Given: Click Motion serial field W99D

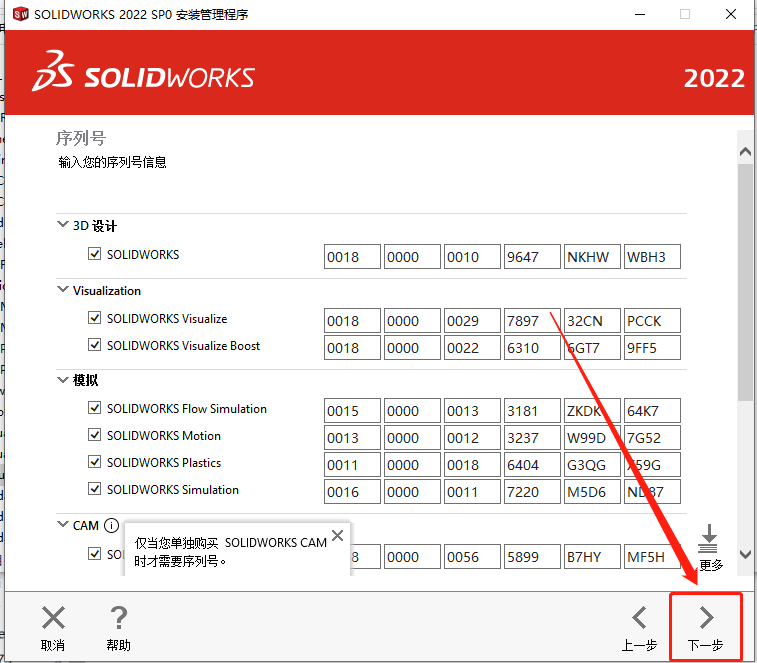Looking at the screenshot, I should click(x=592, y=437).
